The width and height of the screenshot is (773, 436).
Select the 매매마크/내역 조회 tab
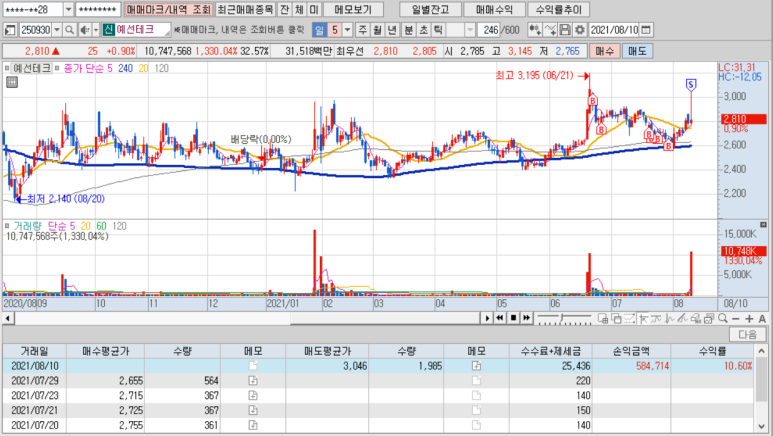[169, 9]
